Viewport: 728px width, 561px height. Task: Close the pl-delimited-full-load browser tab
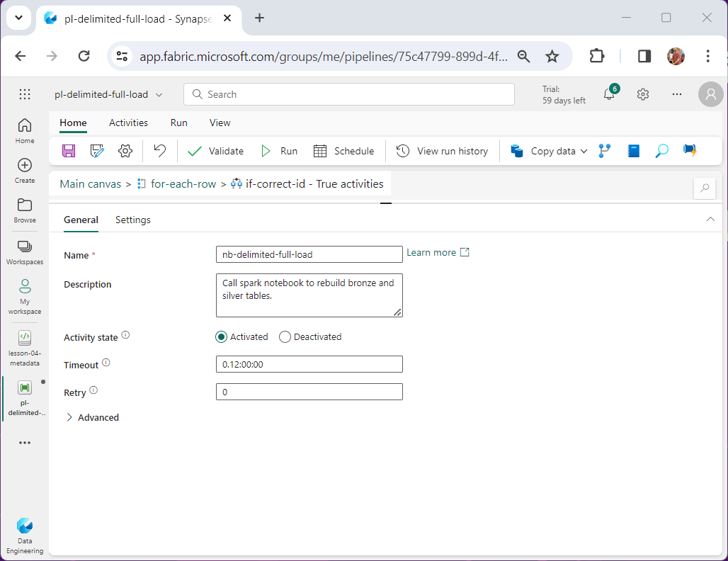point(227,18)
